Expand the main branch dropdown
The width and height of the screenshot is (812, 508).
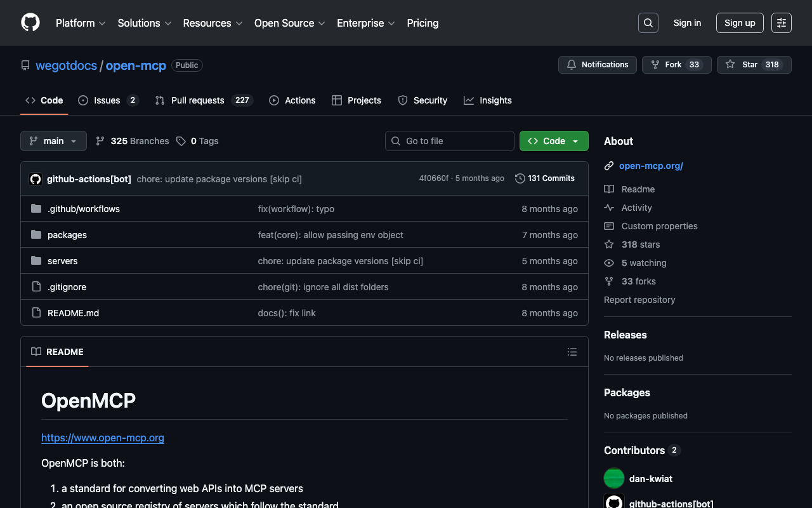coord(53,141)
